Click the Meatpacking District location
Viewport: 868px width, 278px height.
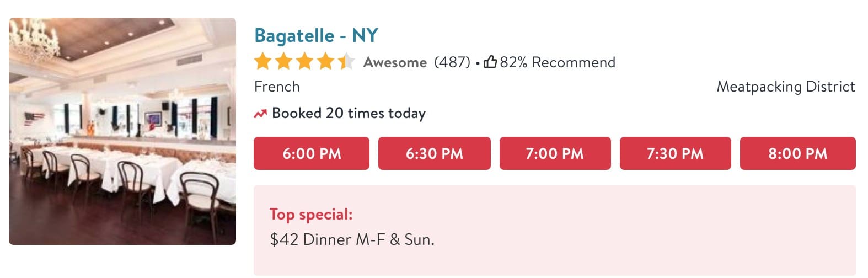click(x=786, y=87)
